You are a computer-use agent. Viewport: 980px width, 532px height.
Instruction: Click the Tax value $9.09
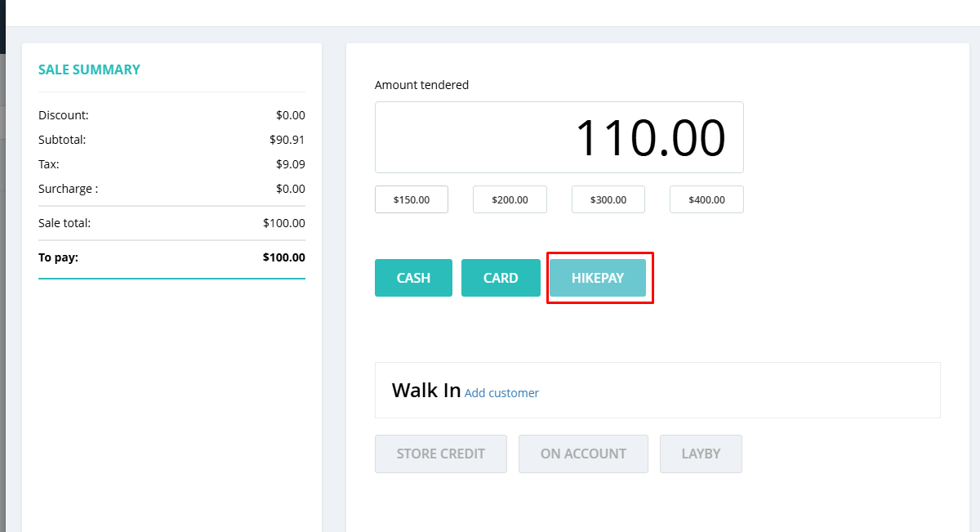pos(290,164)
